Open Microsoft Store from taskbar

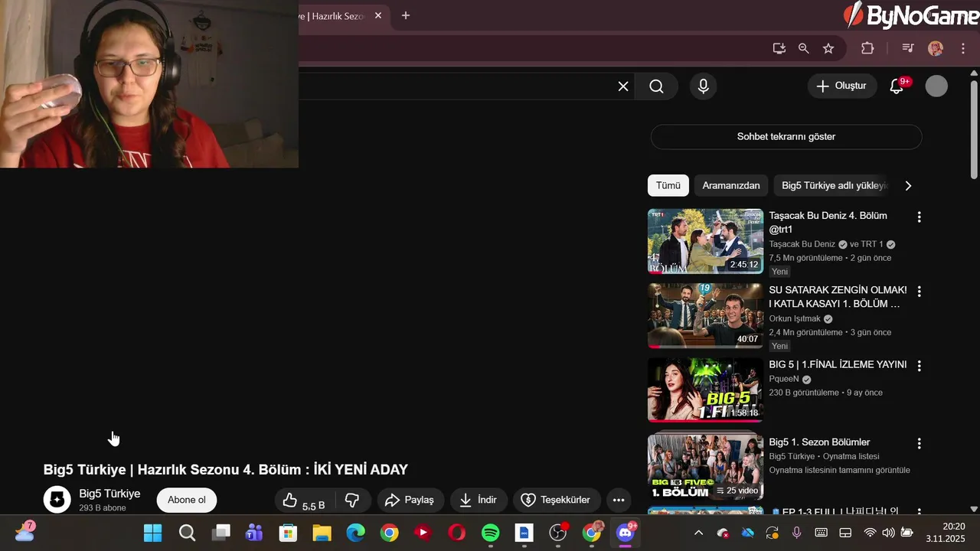pyautogui.click(x=288, y=533)
